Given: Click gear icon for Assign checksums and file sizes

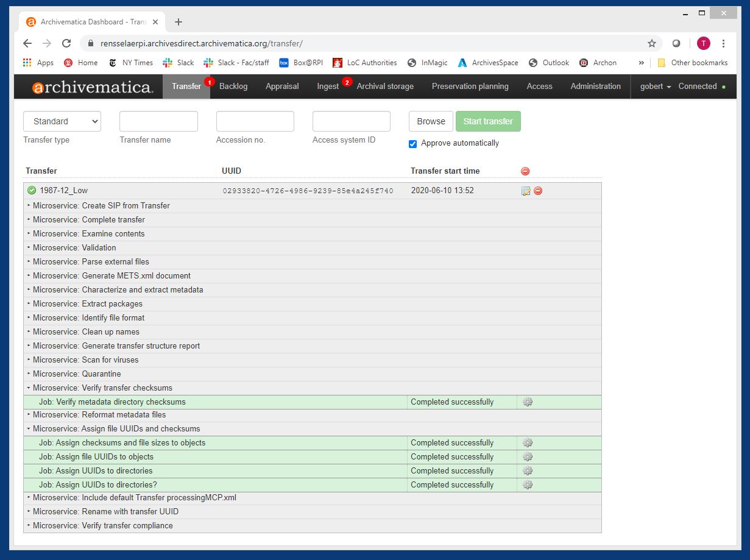Looking at the screenshot, I should coord(528,443).
